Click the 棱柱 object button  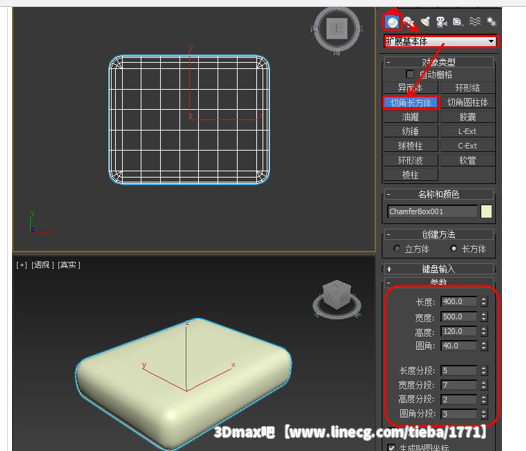(411, 175)
